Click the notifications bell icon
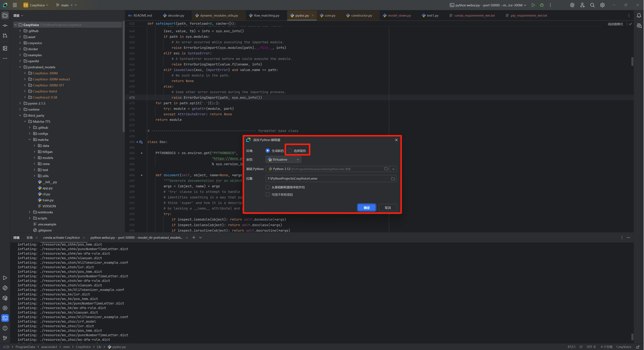The width and height of the screenshot is (644, 350). tap(639, 15)
